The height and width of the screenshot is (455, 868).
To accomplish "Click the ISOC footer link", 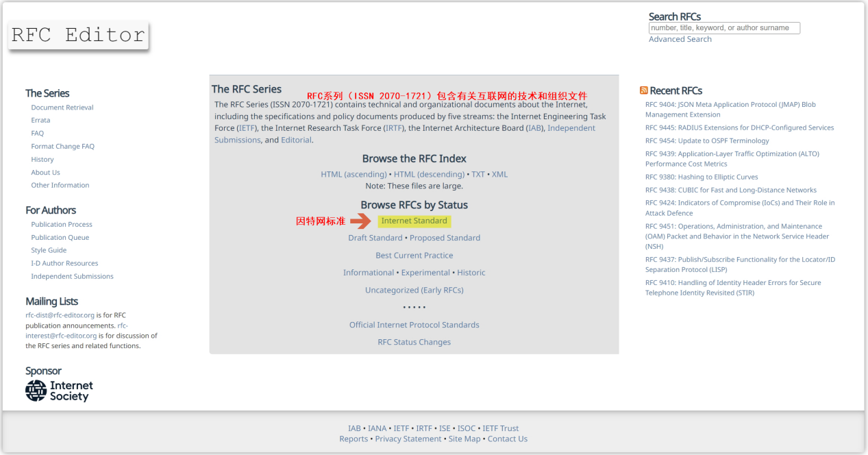I will tap(467, 428).
